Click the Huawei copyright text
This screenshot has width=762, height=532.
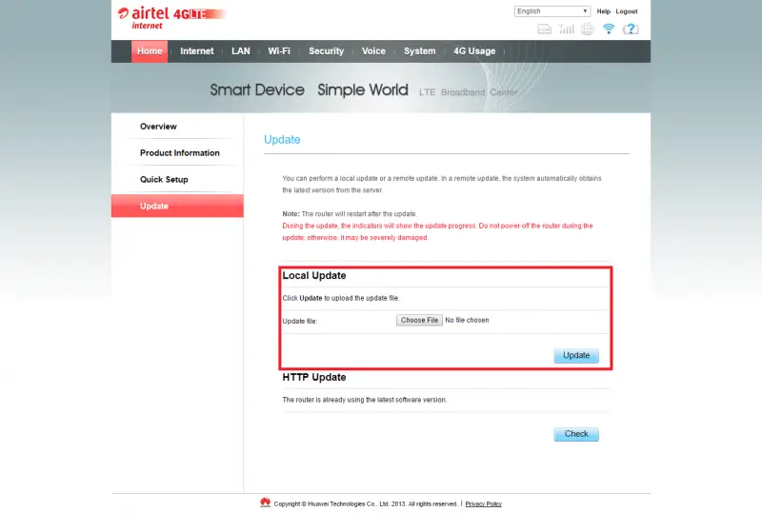point(366,503)
